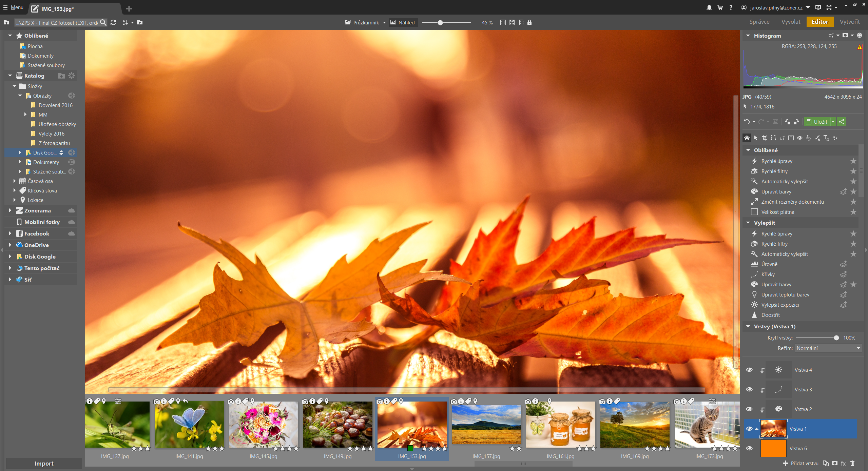Adjust the Krytí vrstvy opacity slider
Image resolution: width=868 pixels, height=471 pixels.
836,337
